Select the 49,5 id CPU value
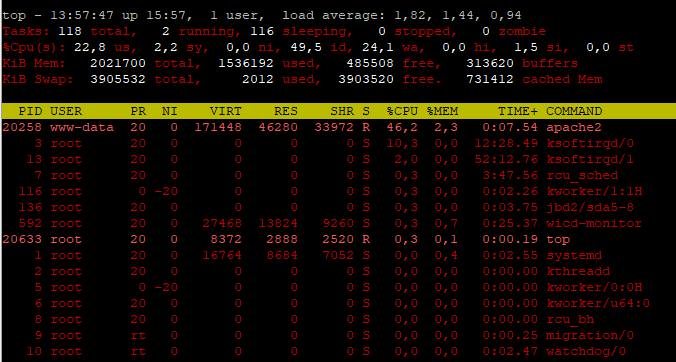 click(306, 48)
